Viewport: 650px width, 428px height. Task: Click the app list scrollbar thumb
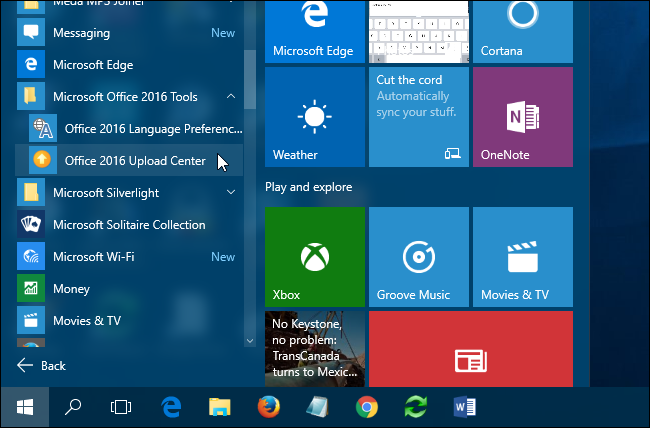[250, 80]
